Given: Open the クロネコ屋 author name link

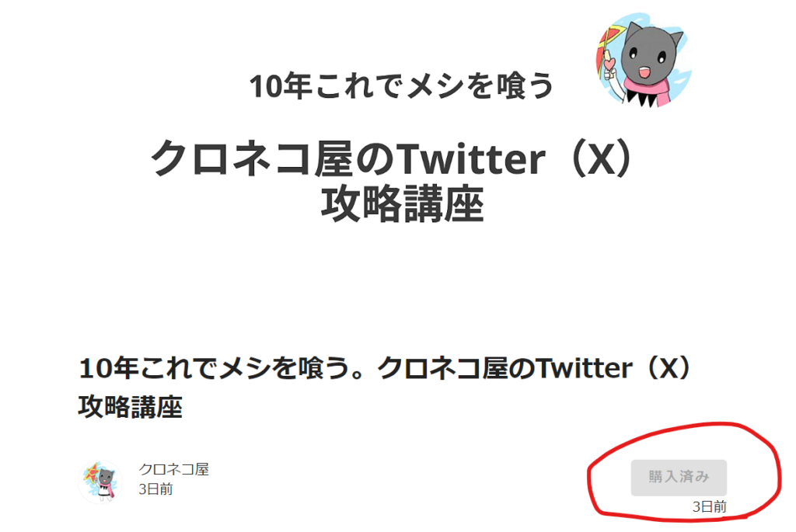Looking at the screenshot, I should [x=173, y=469].
